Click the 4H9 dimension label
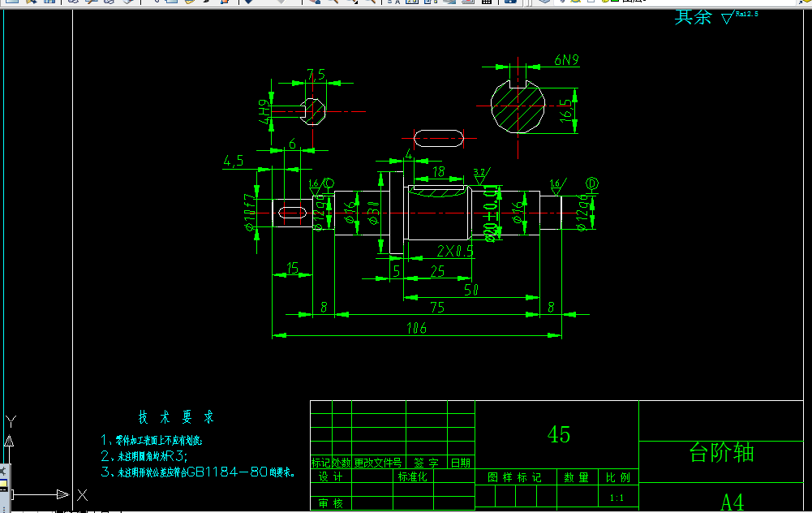 264,111
